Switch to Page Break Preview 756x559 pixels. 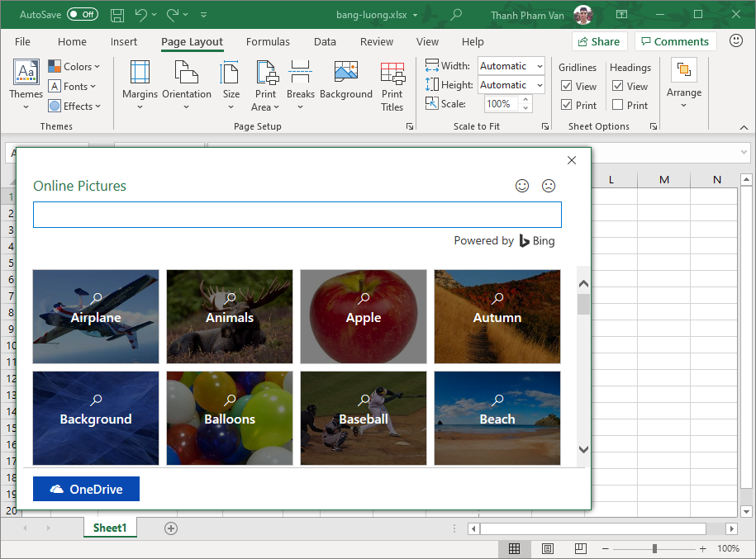click(x=581, y=548)
